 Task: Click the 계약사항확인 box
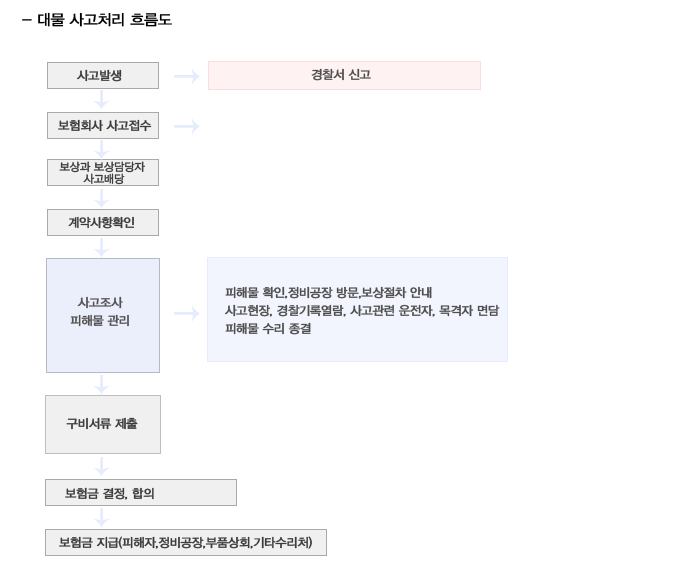[x=103, y=223]
